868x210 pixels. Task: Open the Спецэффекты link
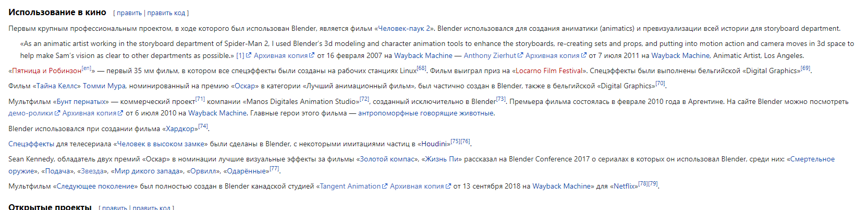click(x=31, y=144)
